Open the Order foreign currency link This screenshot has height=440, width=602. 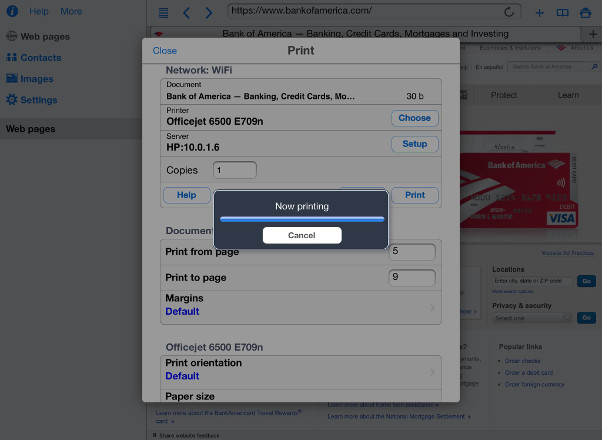534,384
